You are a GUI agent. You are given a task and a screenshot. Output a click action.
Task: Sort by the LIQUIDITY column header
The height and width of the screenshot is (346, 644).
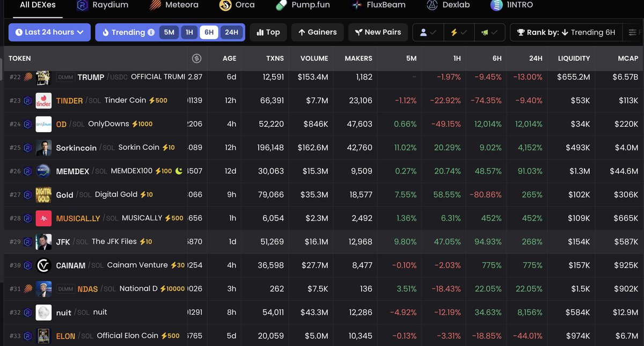tap(574, 58)
